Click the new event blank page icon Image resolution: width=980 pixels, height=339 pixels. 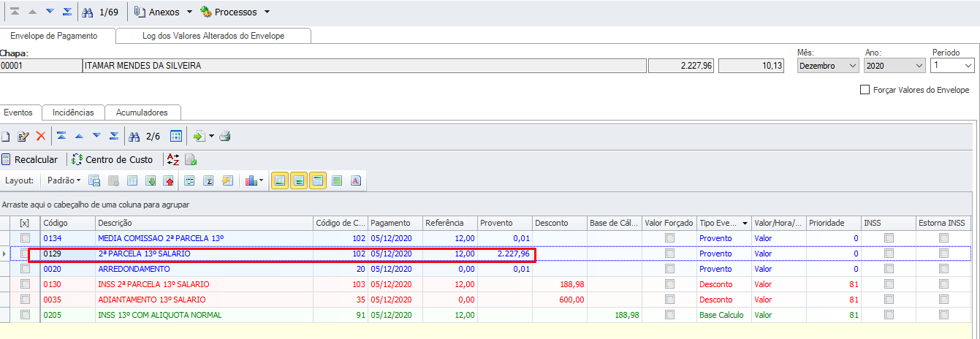pos(6,136)
